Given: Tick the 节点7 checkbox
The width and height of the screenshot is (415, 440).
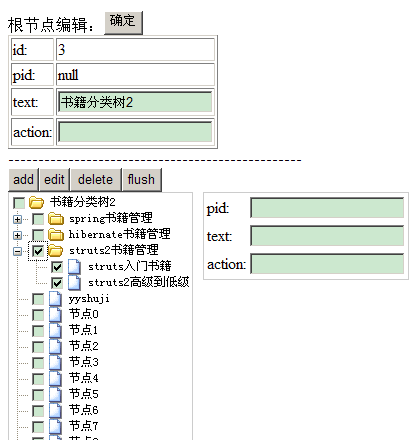Looking at the screenshot, I should 38,427.
